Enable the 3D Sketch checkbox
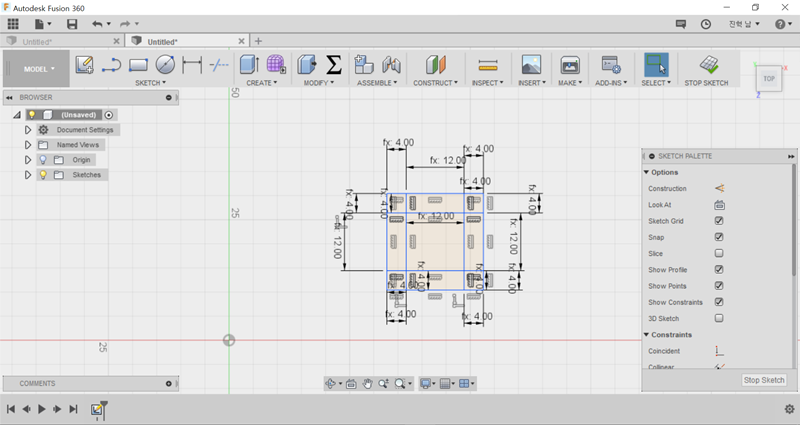 click(x=719, y=318)
